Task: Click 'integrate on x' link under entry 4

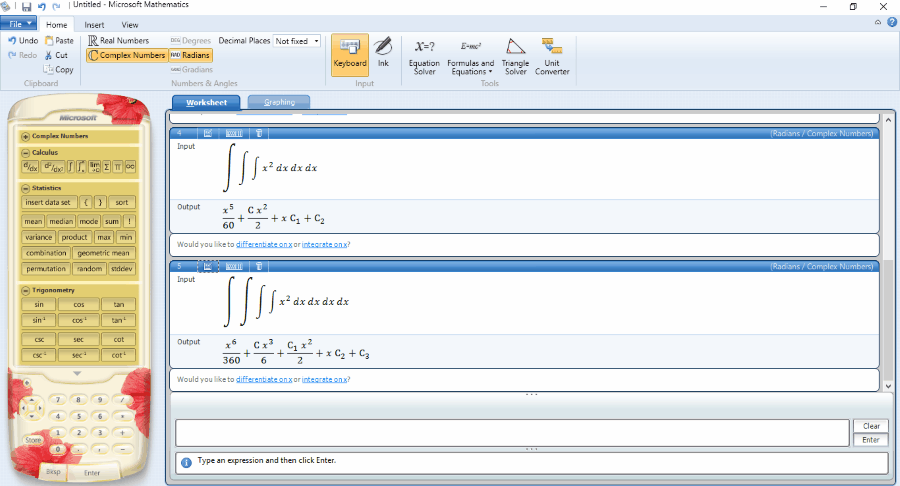Action: point(324,244)
